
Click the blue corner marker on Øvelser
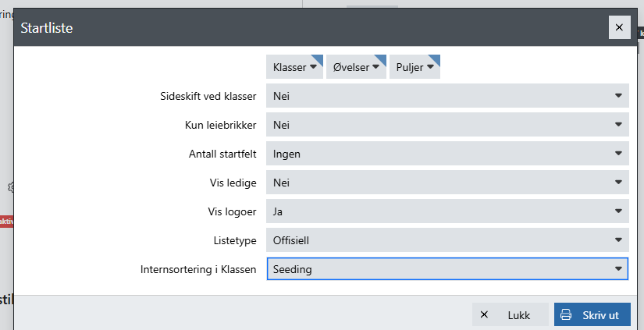click(381, 59)
